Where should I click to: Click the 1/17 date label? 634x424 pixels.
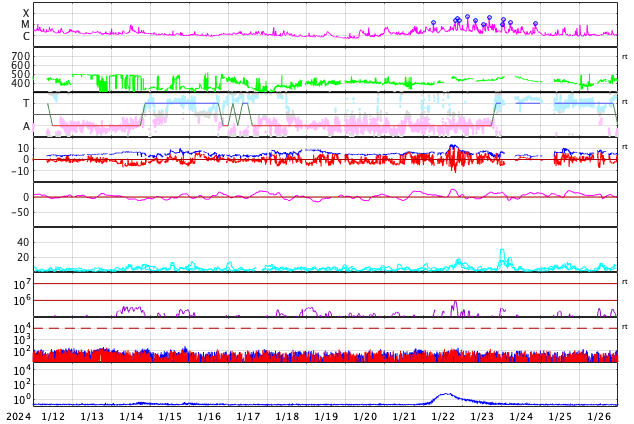248,416
